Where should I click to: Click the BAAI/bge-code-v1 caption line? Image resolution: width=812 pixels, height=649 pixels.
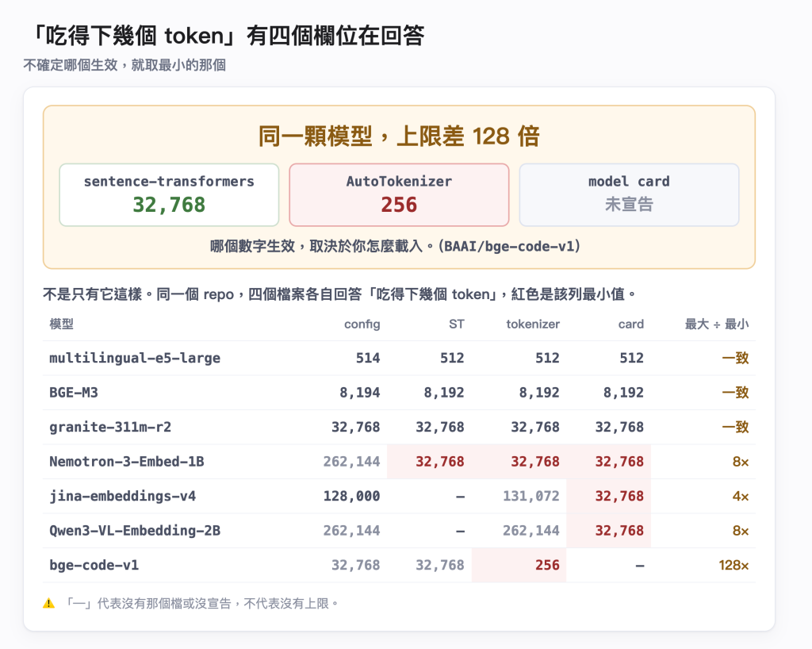[395, 245]
